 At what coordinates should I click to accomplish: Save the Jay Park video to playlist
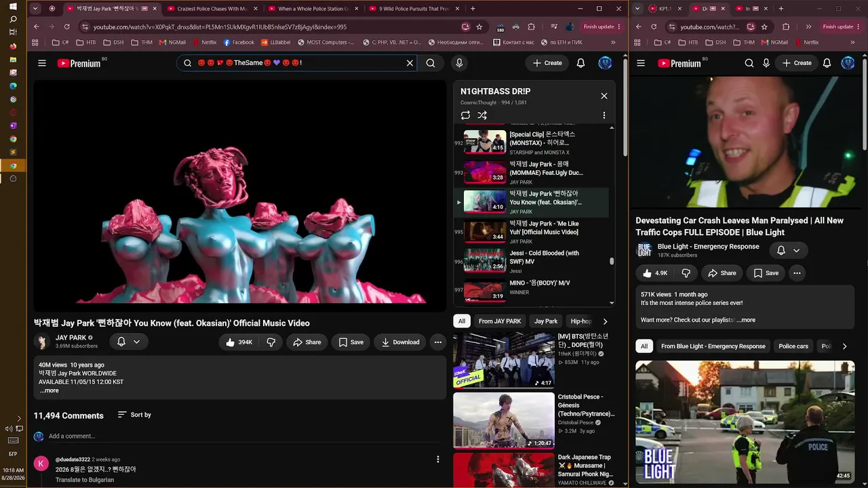coord(351,342)
